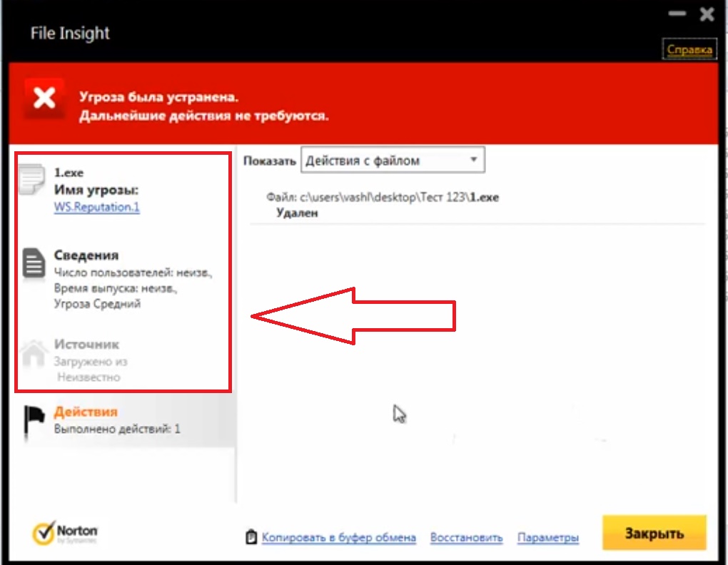Click the Удален status text

[x=297, y=213]
